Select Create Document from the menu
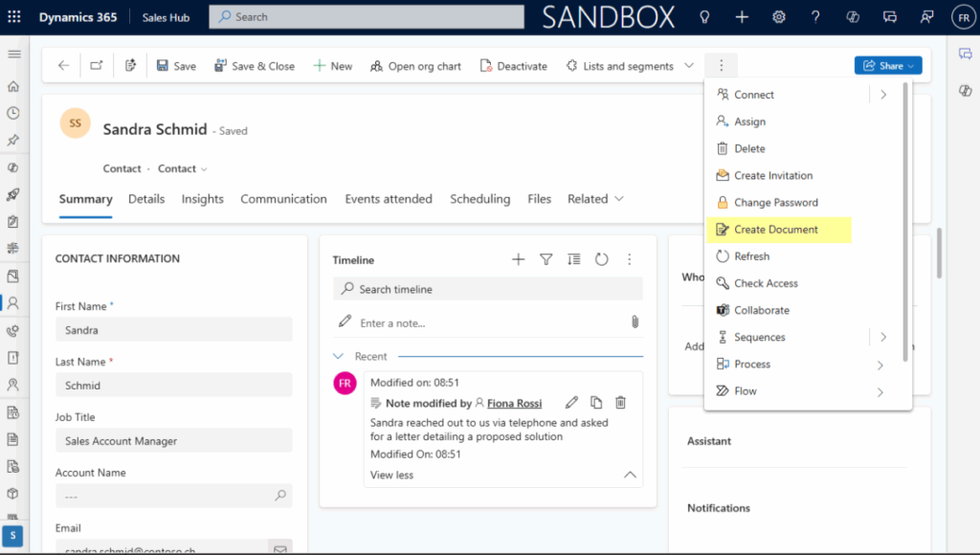Screen dimensions: 980x555 [x=775, y=230]
